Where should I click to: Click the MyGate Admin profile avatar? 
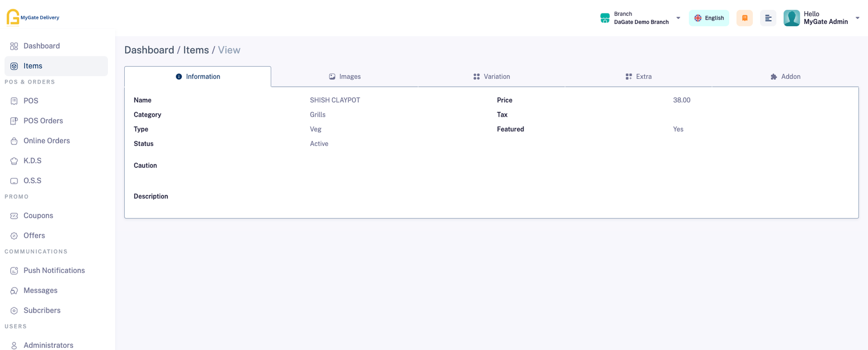(792, 18)
